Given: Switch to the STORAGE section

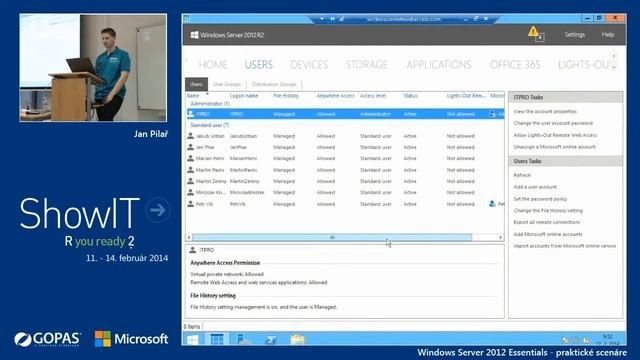Looking at the screenshot, I should point(367,64).
